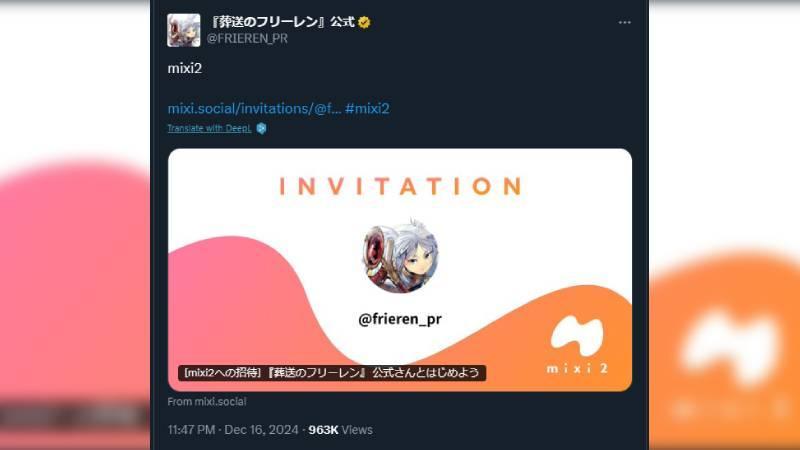Click the Dec 16, 2024 date

261,430
